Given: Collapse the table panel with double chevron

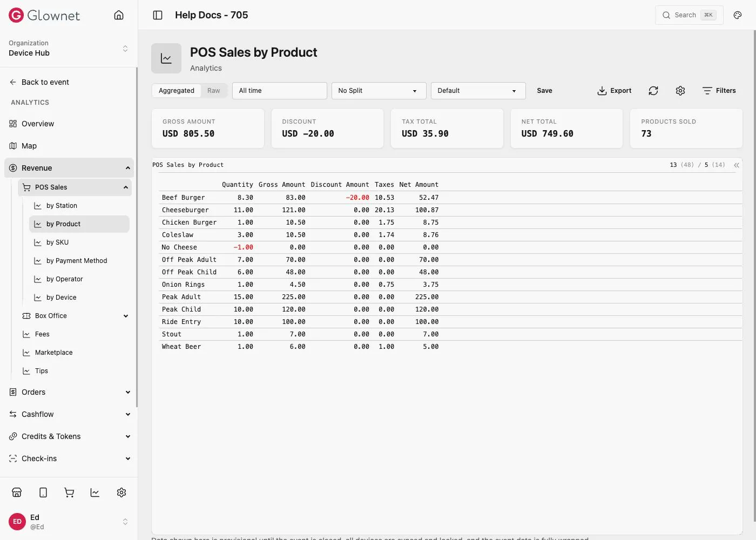Looking at the screenshot, I should pos(737,165).
